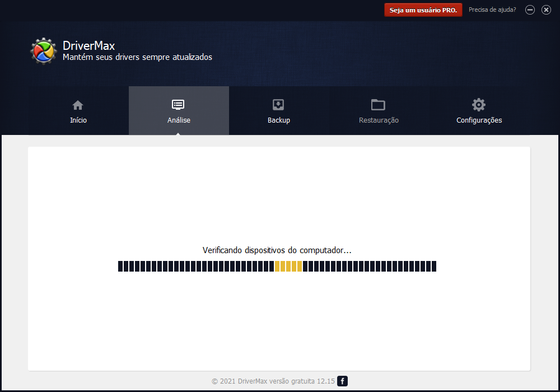Open the "Precisa de ajuda?" help link
560x392 pixels.
point(492,10)
